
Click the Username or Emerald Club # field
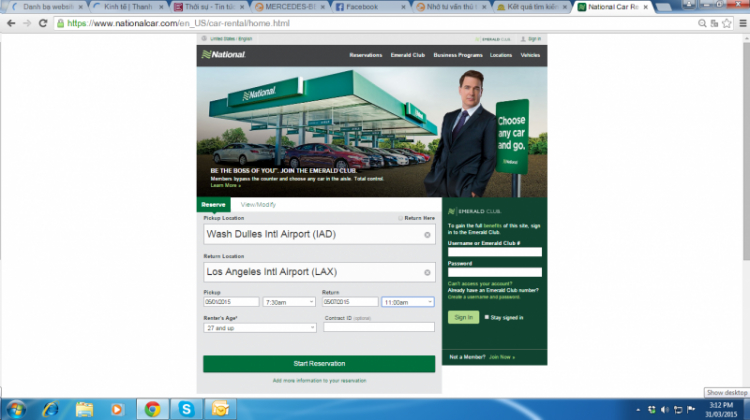point(495,252)
